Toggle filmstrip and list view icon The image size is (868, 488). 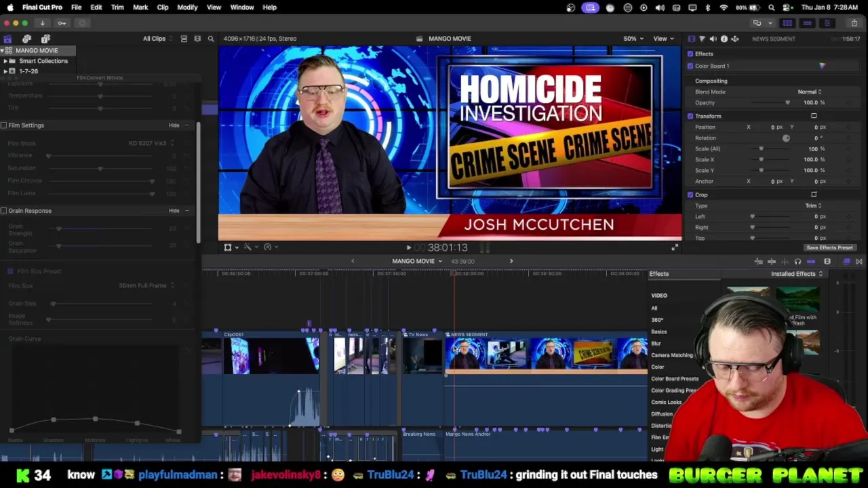pos(197,39)
